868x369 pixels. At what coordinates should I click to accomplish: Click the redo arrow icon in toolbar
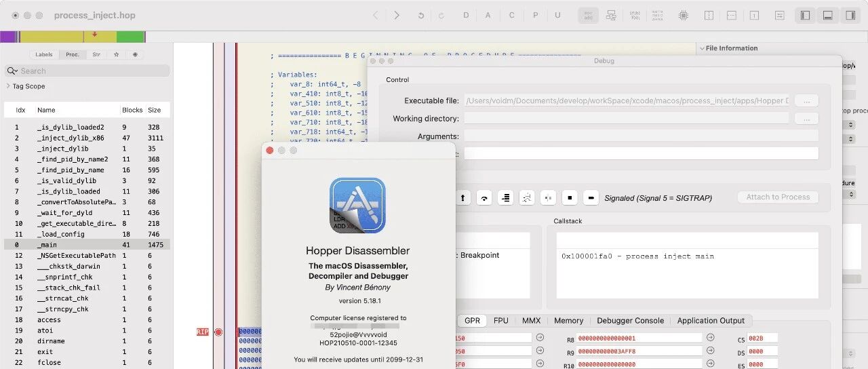pos(441,15)
